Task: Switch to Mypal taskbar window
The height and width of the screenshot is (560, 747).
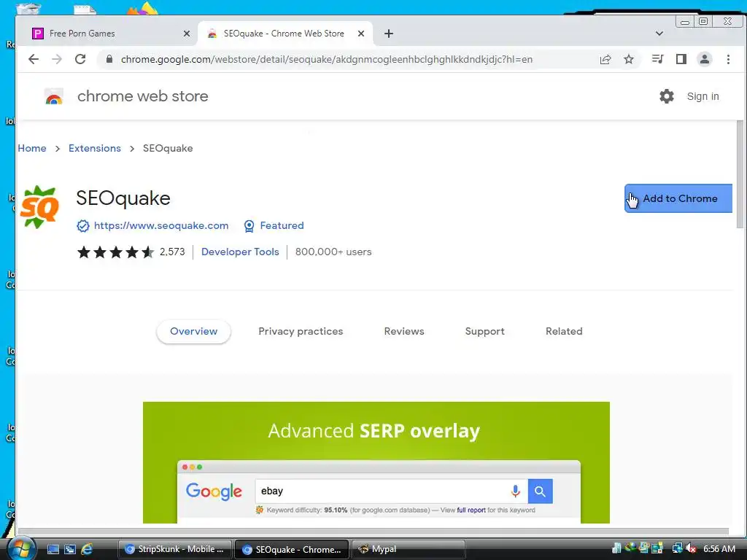Action: coord(409,550)
